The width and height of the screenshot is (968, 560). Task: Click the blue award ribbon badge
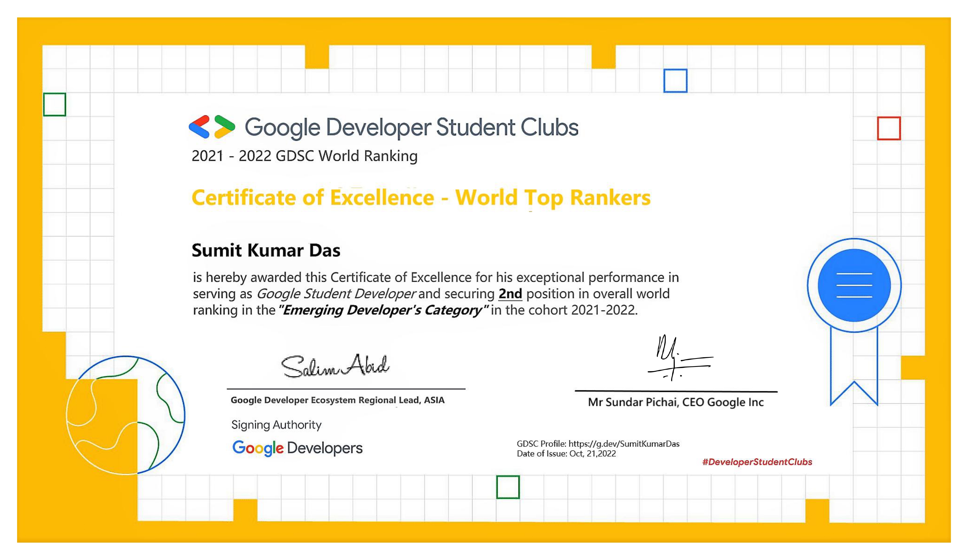[x=854, y=285]
